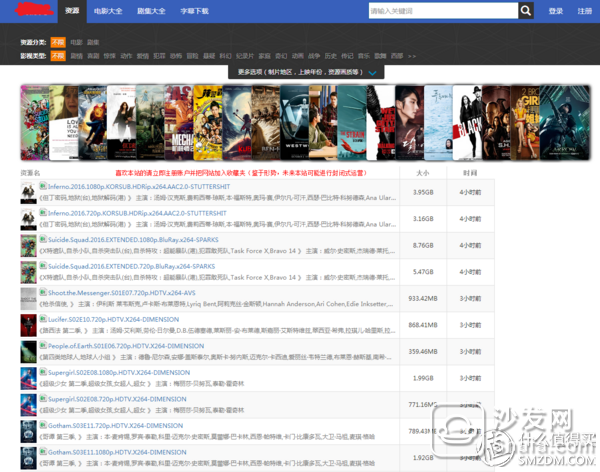The height and width of the screenshot is (472, 600).
Task: Filter genre by 西部
Action: pos(397,56)
